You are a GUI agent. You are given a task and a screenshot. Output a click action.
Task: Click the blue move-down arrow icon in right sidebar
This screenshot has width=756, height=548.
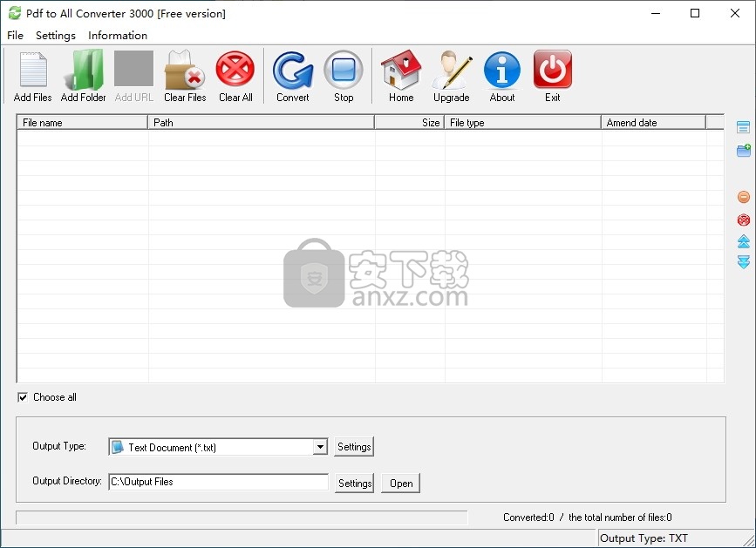pyautogui.click(x=744, y=262)
